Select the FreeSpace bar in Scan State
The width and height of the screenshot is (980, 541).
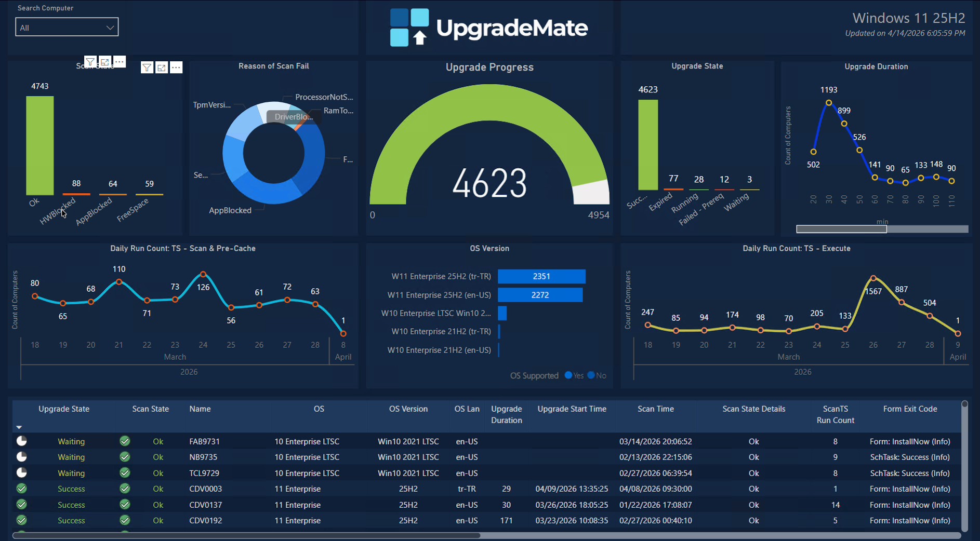click(x=150, y=195)
